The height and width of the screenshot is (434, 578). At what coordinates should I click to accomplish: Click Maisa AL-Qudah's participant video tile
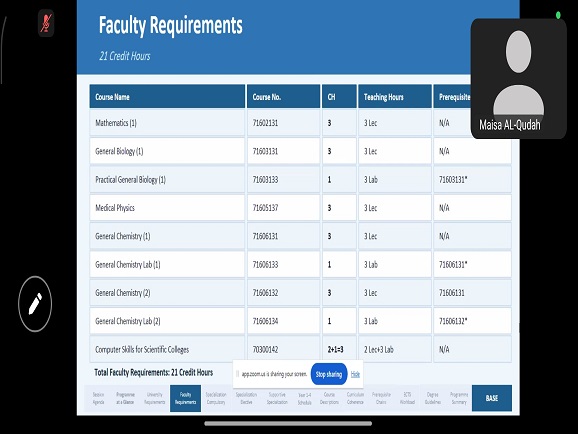(x=518, y=79)
